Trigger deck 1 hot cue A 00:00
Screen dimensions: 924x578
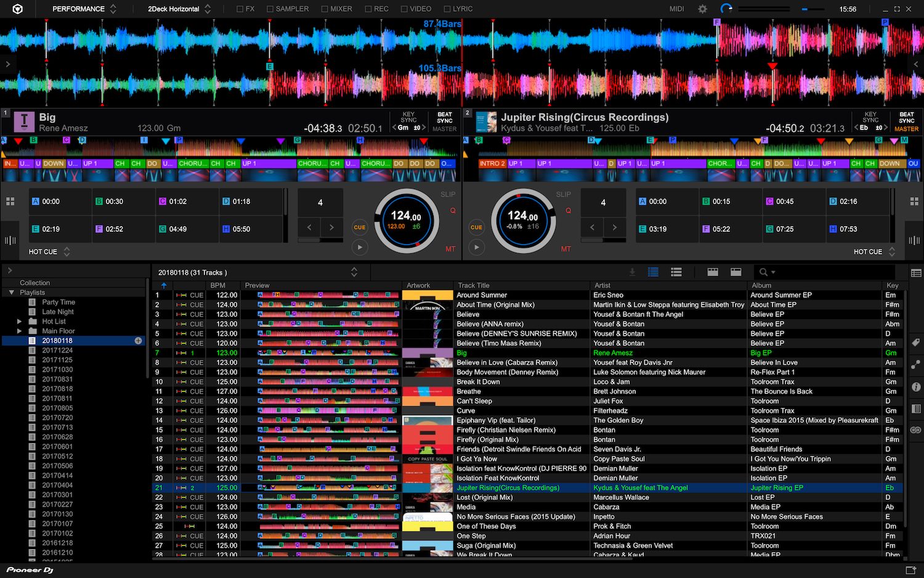coord(61,201)
